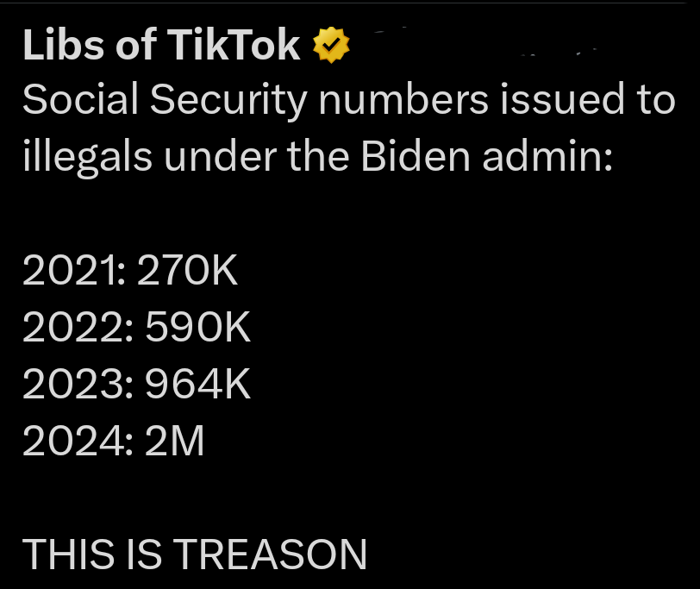Screen dimensions: 700x589
Task: Click the '2022:' year label
Action: tap(77, 329)
